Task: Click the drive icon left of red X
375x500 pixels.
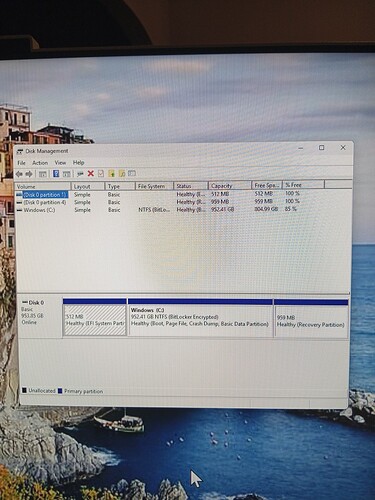Action: [x=80, y=174]
